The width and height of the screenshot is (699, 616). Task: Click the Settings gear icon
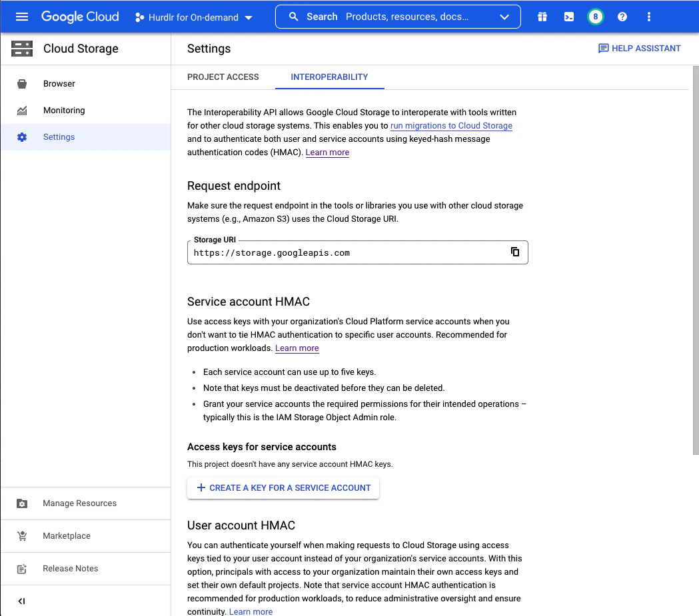(x=22, y=137)
